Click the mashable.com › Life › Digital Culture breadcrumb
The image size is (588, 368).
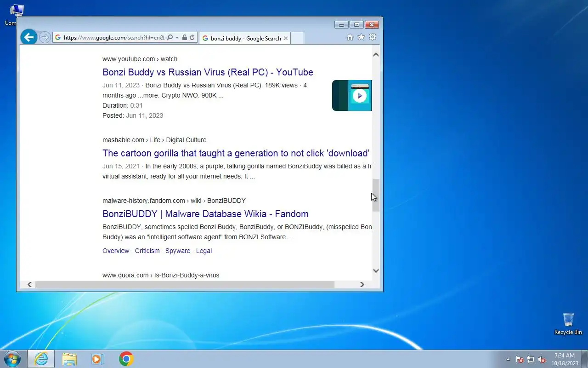pos(154,140)
